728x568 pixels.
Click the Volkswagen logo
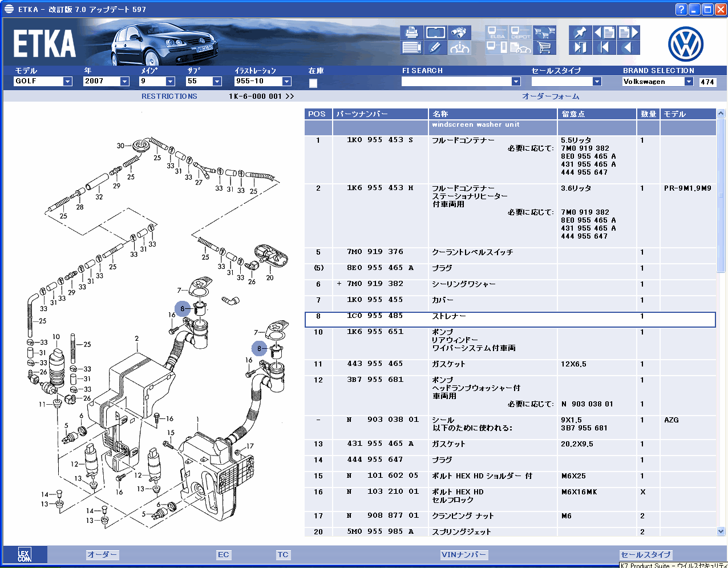tap(686, 45)
